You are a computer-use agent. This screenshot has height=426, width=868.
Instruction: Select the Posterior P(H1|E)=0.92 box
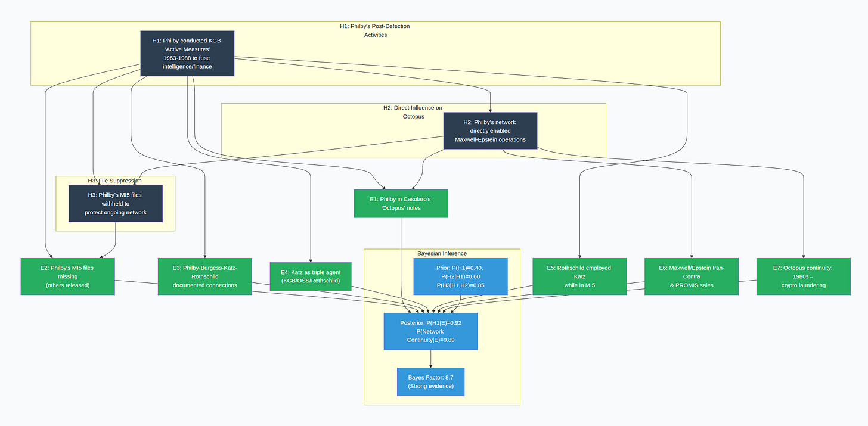[430, 331]
